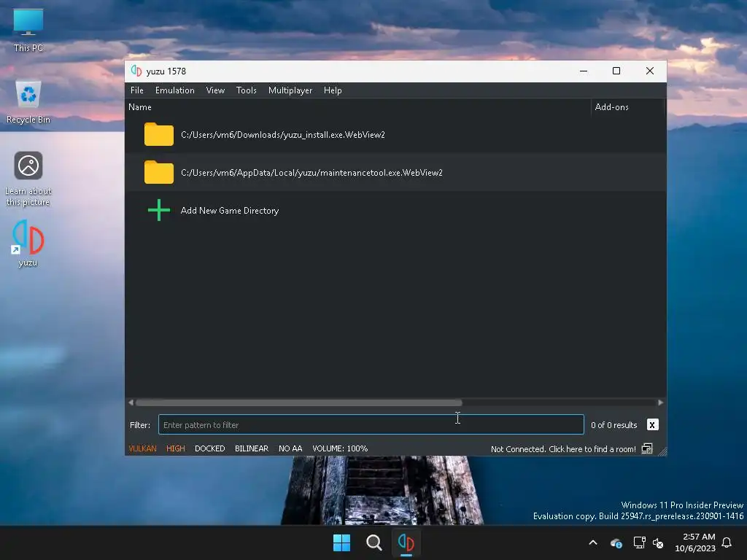The height and width of the screenshot is (560, 747).
Task: Click Not Connected to find a room
Action: (x=563, y=449)
